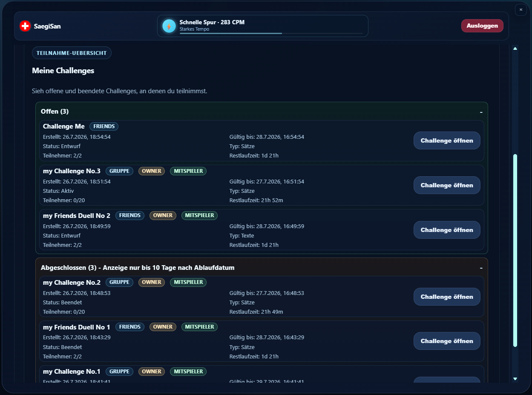Screen dimensions: 532x395
Task: Click the SaegiSan username
Action: pos(47,26)
